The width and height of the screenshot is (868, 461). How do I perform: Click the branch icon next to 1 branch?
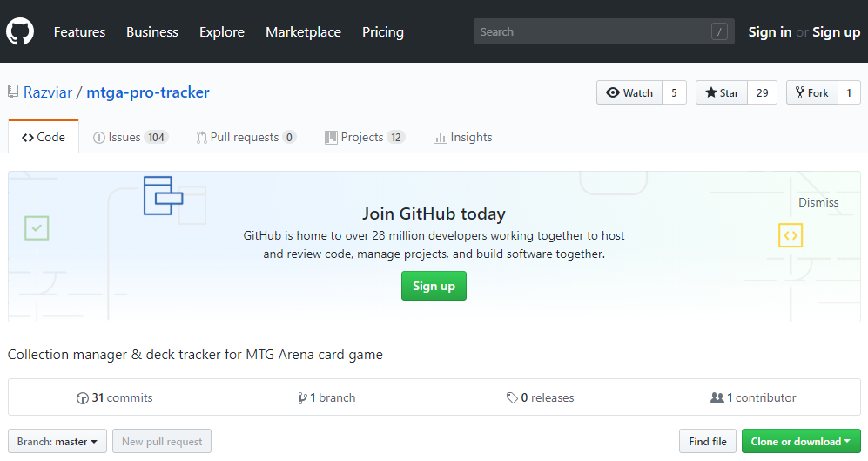point(302,398)
